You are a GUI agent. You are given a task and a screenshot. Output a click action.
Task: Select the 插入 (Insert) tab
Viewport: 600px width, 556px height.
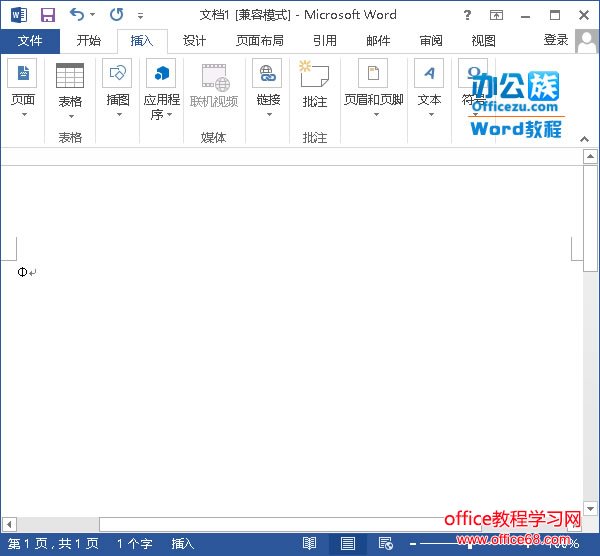tap(142, 41)
